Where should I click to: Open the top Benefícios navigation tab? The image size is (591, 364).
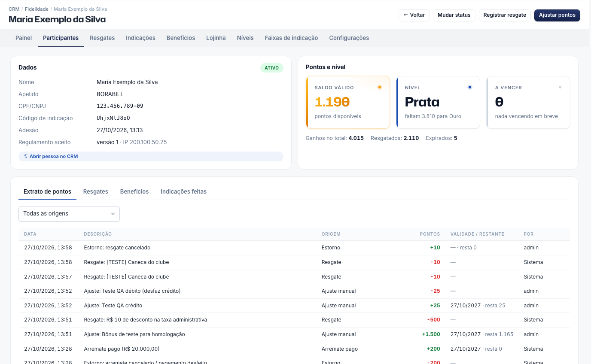[x=181, y=38]
